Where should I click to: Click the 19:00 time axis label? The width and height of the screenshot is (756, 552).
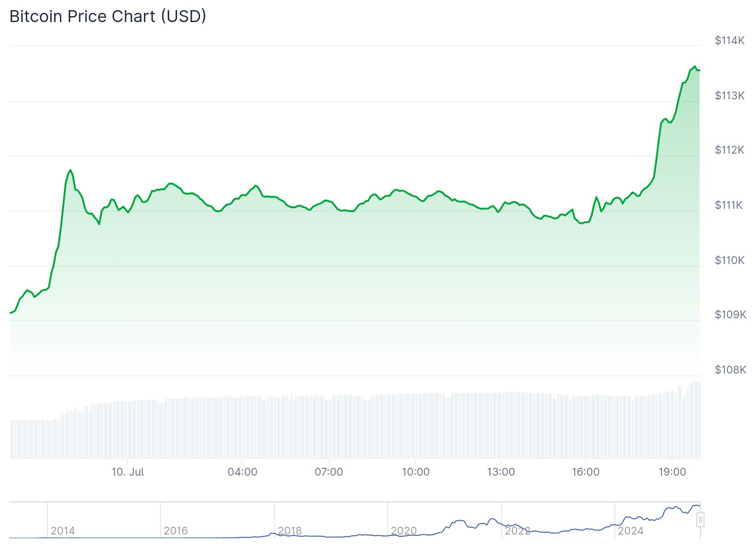[672, 472]
